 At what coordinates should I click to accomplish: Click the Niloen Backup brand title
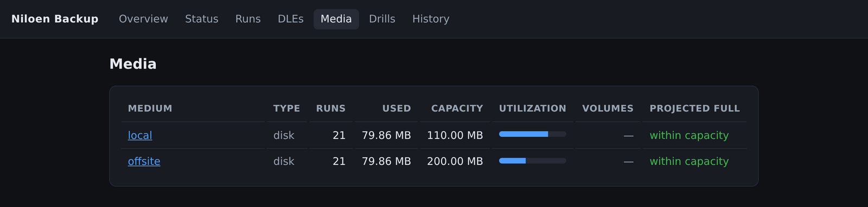click(55, 19)
